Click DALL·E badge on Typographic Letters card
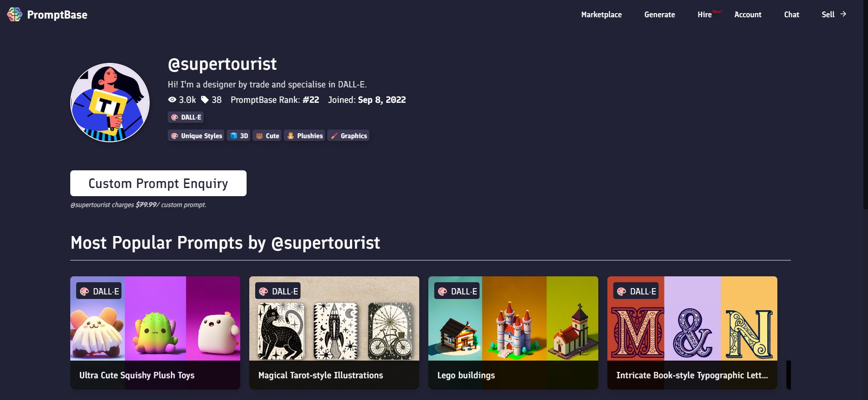The image size is (868, 400). coord(636,291)
